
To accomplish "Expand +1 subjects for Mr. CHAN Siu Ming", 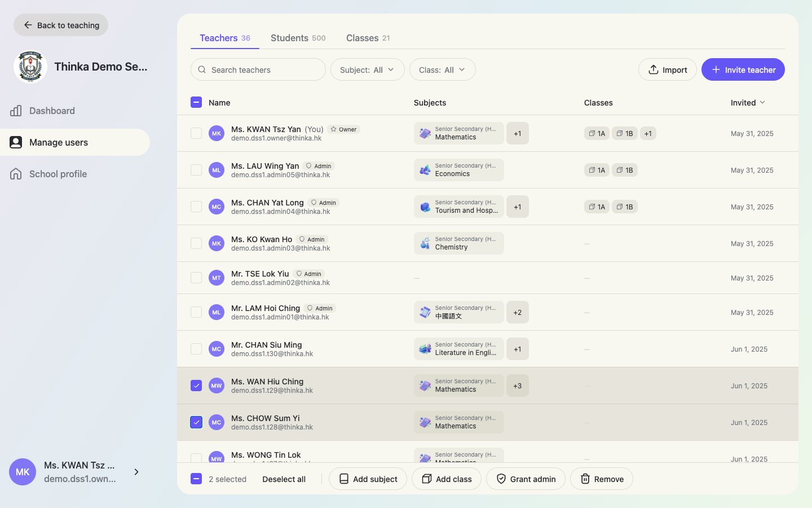I will [x=518, y=349].
